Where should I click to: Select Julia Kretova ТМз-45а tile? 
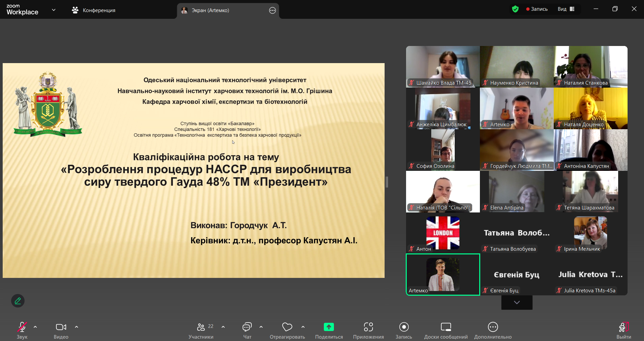pyautogui.click(x=591, y=275)
